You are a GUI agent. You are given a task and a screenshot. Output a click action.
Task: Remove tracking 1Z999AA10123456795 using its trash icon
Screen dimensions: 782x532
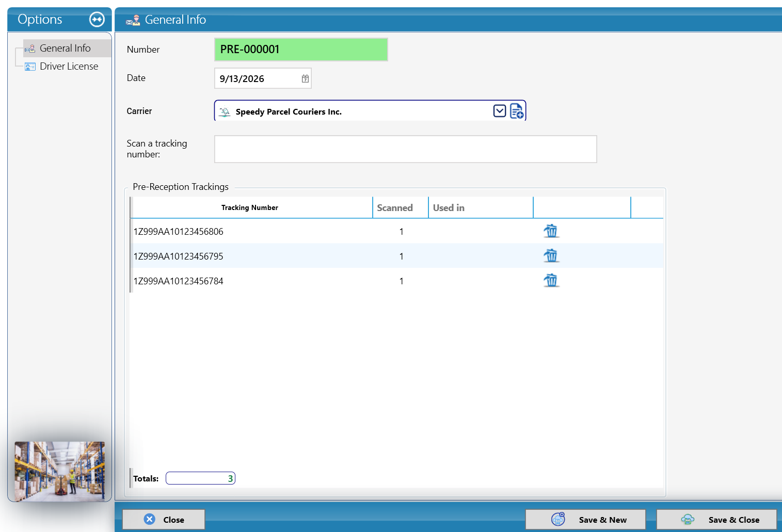pyautogui.click(x=551, y=256)
